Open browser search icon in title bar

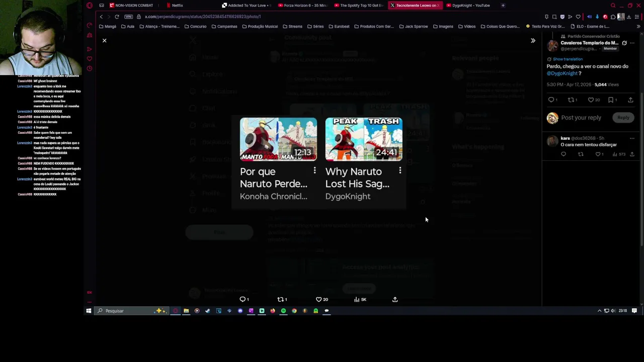pos(613,6)
